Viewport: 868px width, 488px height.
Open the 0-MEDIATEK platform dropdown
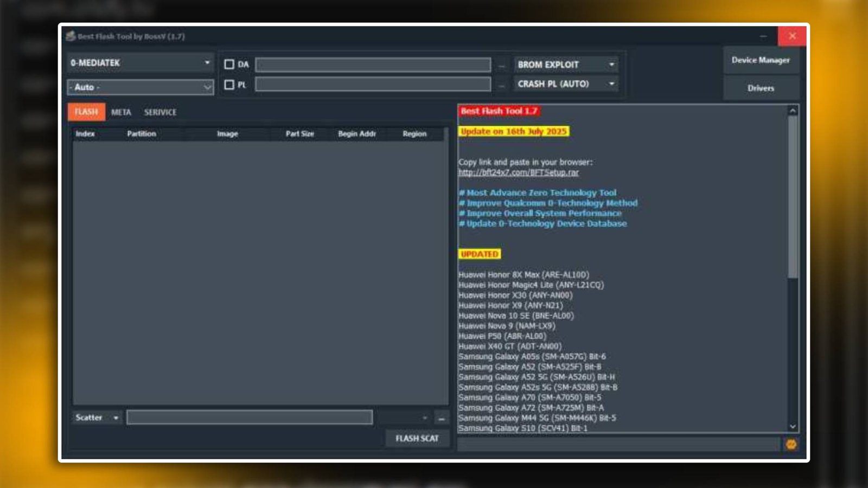coord(207,63)
